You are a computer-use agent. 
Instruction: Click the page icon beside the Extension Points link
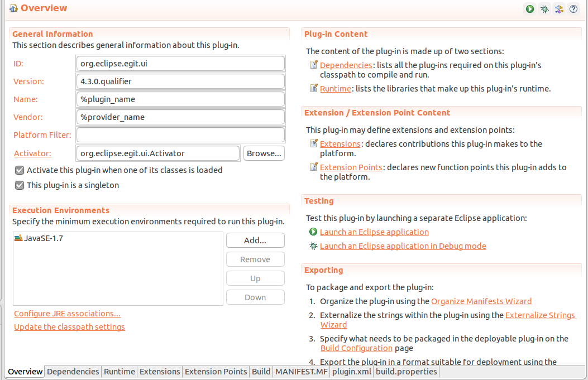tap(314, 167)
